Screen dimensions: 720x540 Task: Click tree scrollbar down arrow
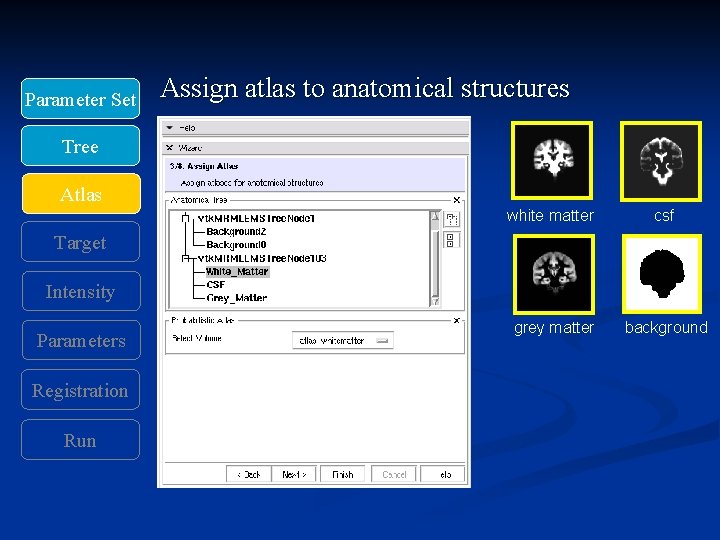[x=435, y=302]
